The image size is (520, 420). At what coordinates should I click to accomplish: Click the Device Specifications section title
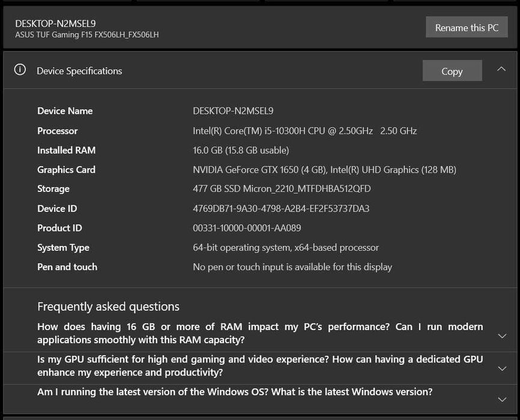(79, 71)
